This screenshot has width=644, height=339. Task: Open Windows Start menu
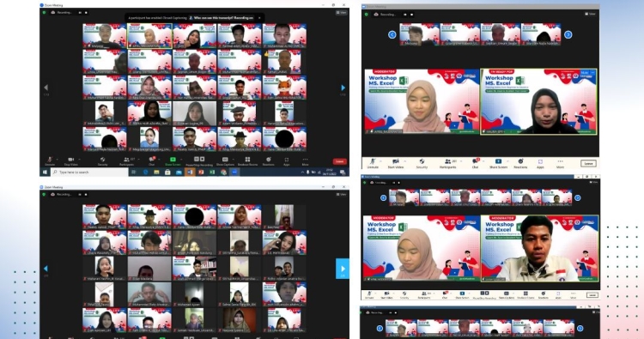45,172
